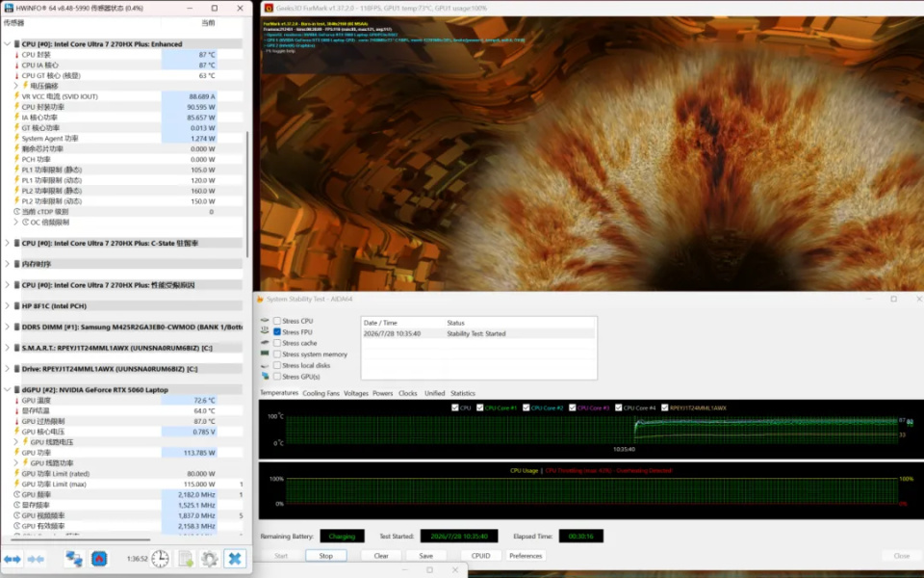
Task: Collapse CPU [#0] Core Ultra 7 Enhanced section
Action: [8, 43]
